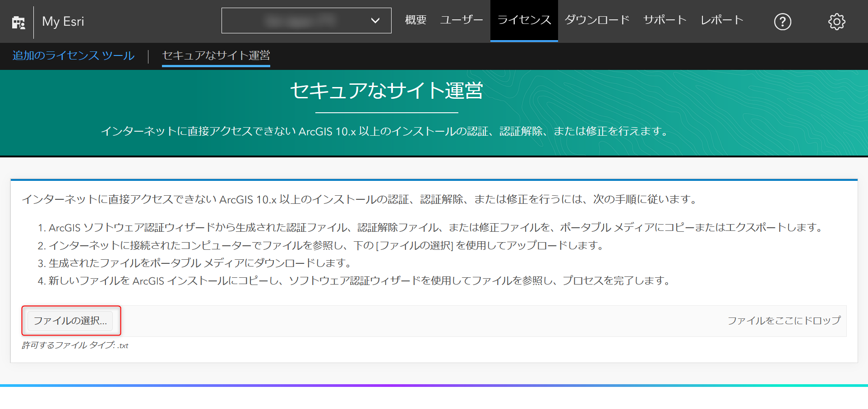Viewport: 868px width, 409px height.
Task: Go to the ダウンロード tab
Action: coord(597,20)
